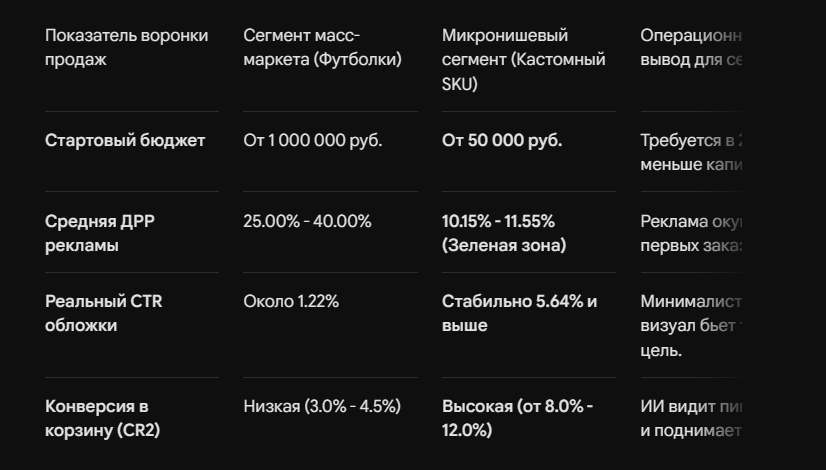Click the 'От 1 000 000 руб.' cell

pyautogui.click(x=313, y=140)
